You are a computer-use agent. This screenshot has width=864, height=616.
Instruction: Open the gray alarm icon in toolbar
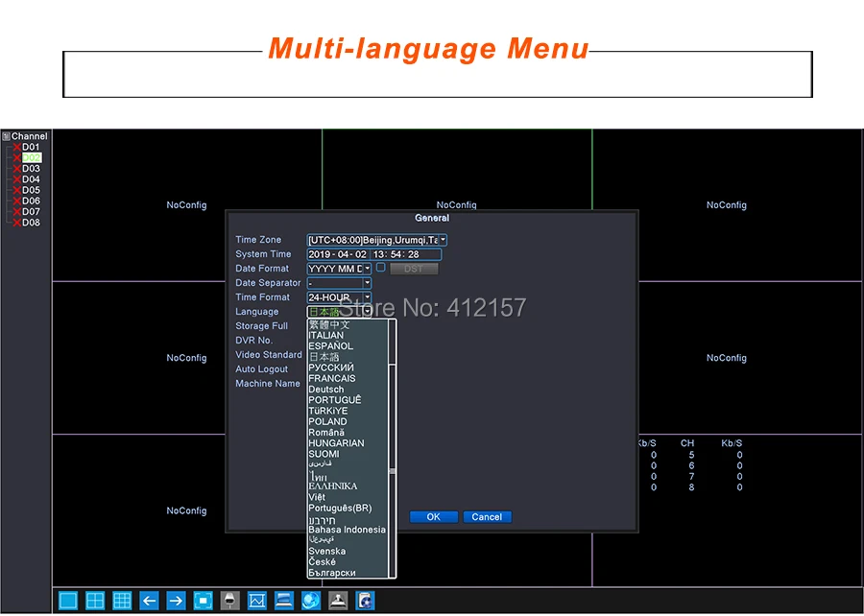338,600
